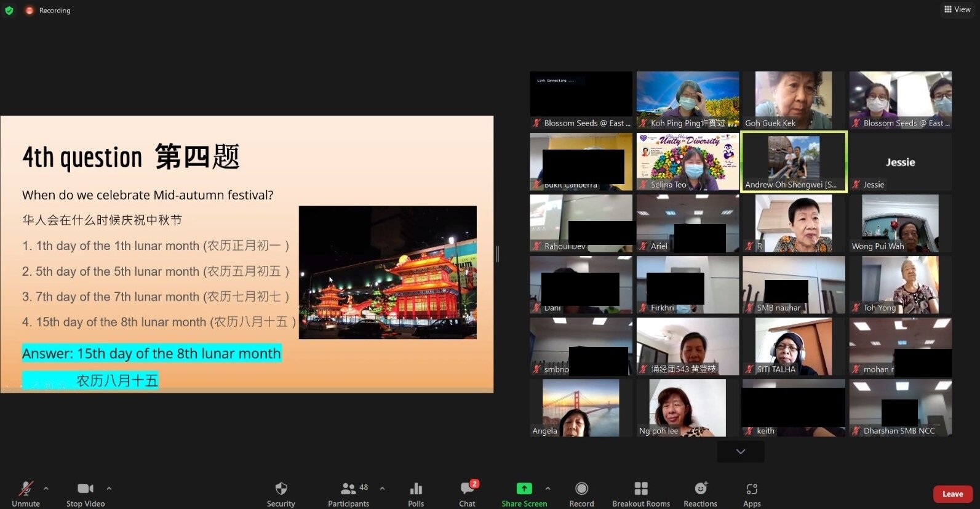Click answer text '15th day of the 8th lunar month'
Screen dimensions: 980x509
coord(178,353)
